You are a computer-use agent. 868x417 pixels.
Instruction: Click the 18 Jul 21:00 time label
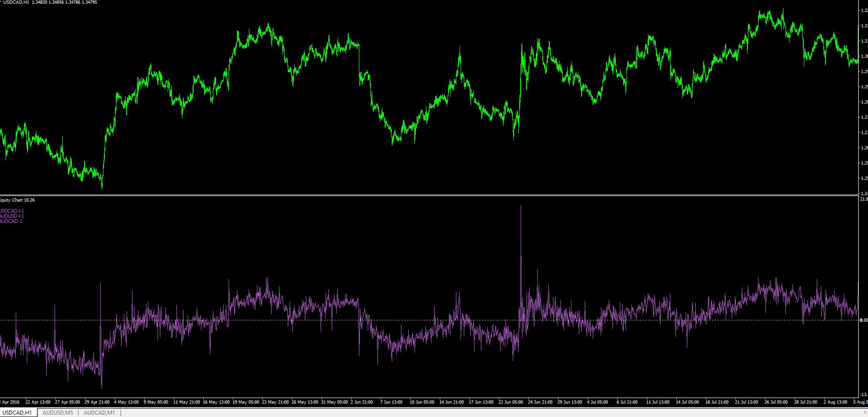[717, 402]
